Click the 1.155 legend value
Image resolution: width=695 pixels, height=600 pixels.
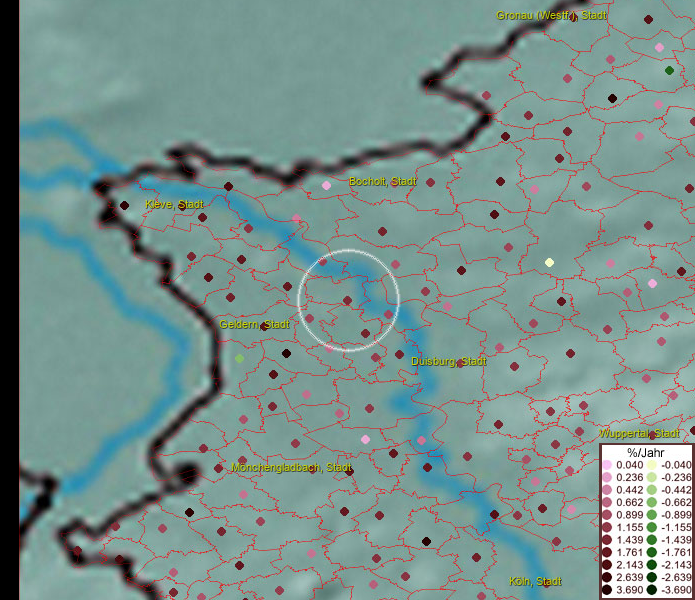tap(629, 527)
